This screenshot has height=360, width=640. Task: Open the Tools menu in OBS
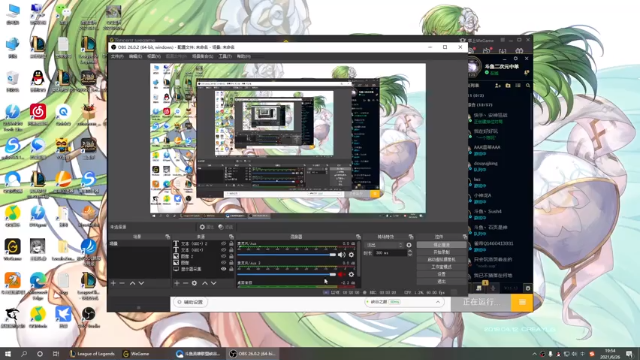[225, 56]
